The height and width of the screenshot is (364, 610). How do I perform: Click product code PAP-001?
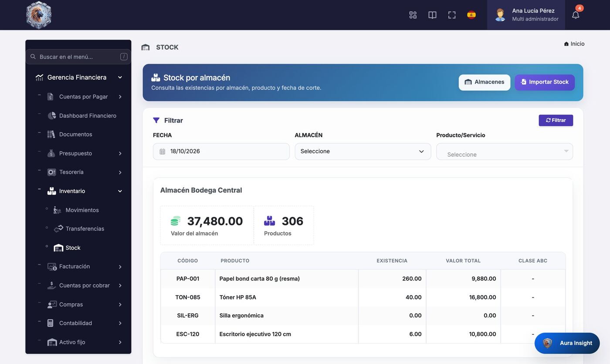point(188,279)
